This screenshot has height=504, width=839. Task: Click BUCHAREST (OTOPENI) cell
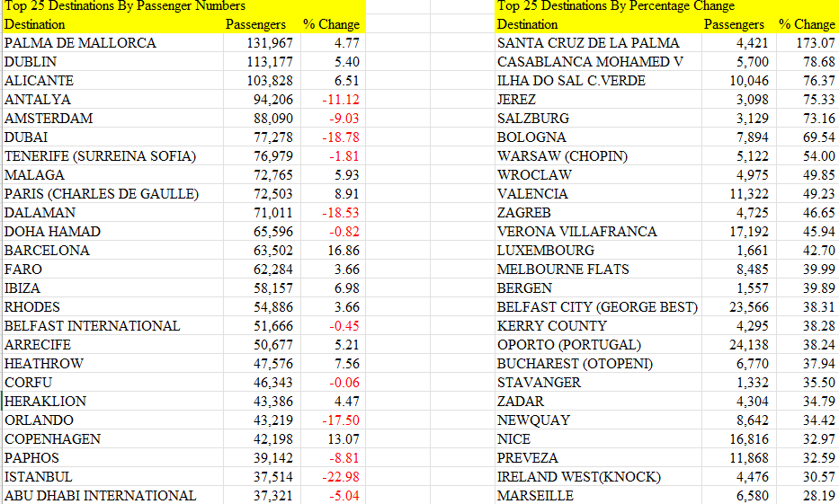598,364
